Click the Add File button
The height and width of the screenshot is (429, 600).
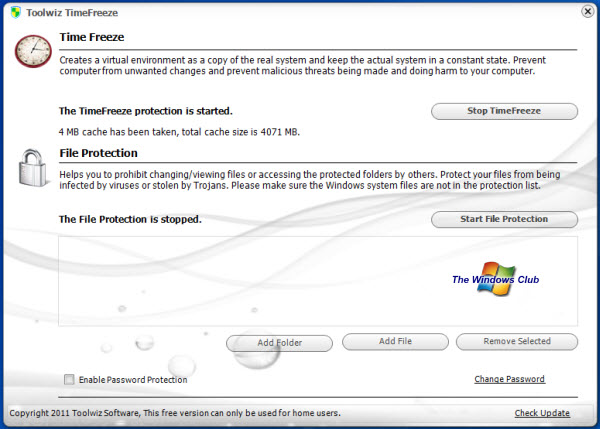click(x=395, y=341)
